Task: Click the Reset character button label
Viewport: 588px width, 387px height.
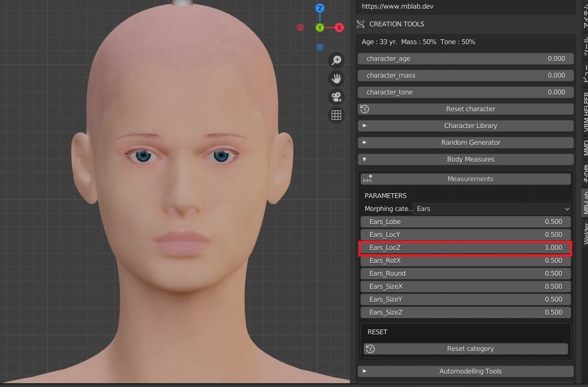Action: [470, 109]
